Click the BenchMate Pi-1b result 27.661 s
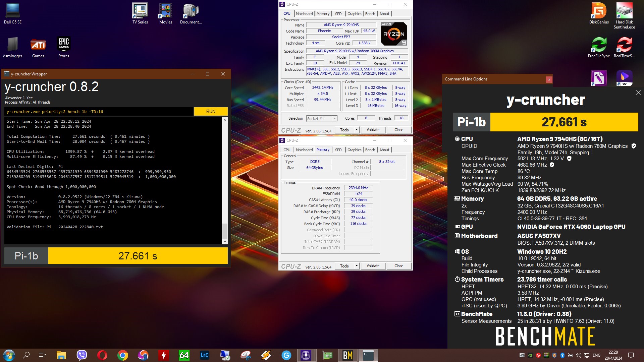The image size is (644, 362). pos(564,122)
